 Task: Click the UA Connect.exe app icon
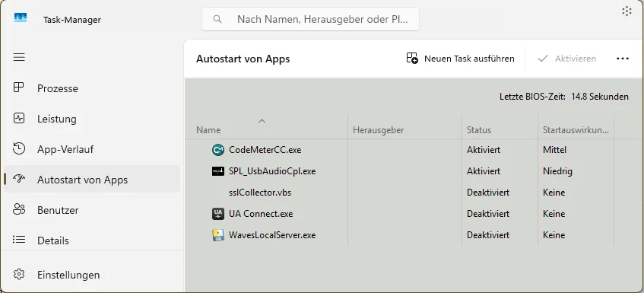pyautogui.click(x=217, y=214)
